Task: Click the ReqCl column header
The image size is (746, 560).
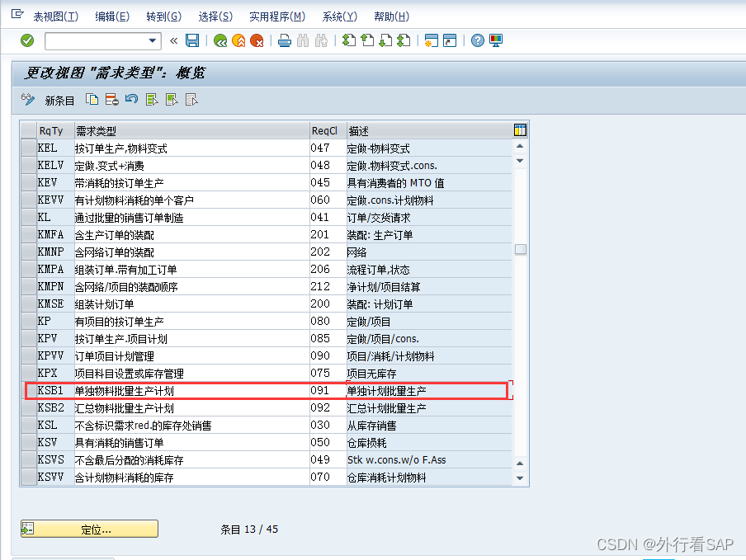Action: (x=328, y=130)
